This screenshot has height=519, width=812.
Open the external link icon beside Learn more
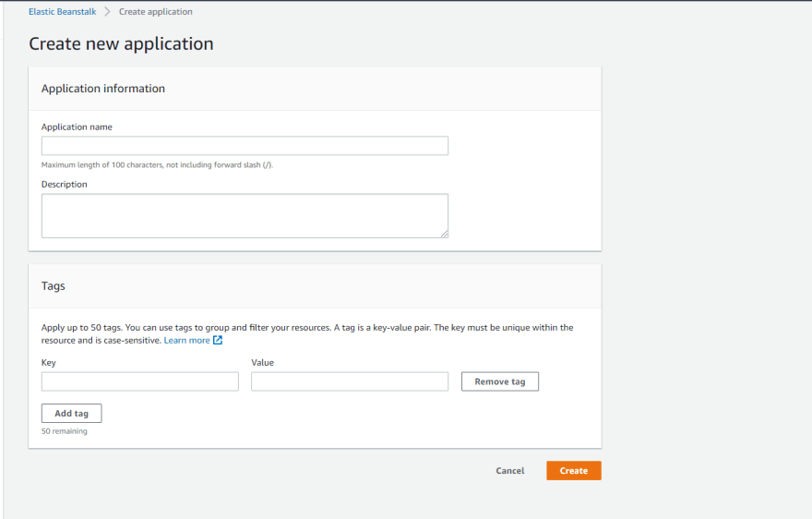[218, 340]
